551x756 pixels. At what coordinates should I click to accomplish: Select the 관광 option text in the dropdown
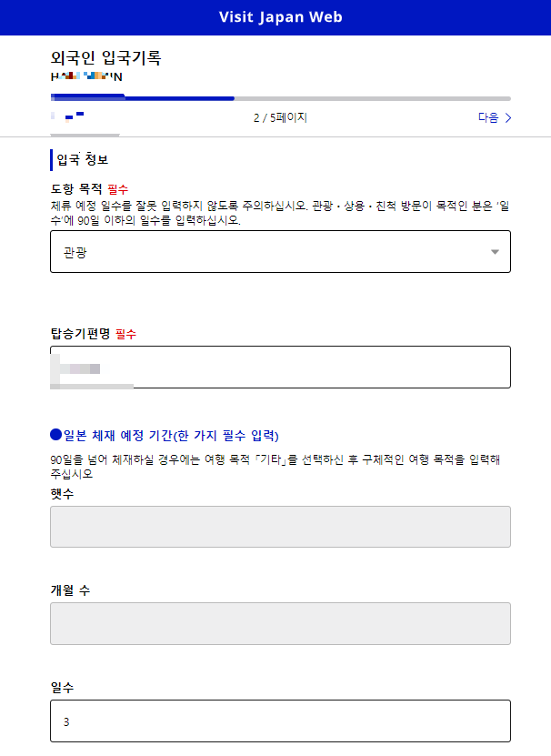point(77,252)
